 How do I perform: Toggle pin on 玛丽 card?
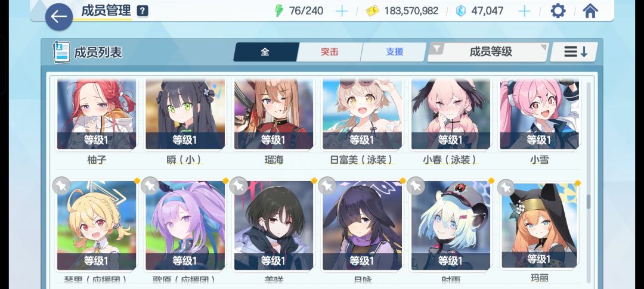coord(506,188)
